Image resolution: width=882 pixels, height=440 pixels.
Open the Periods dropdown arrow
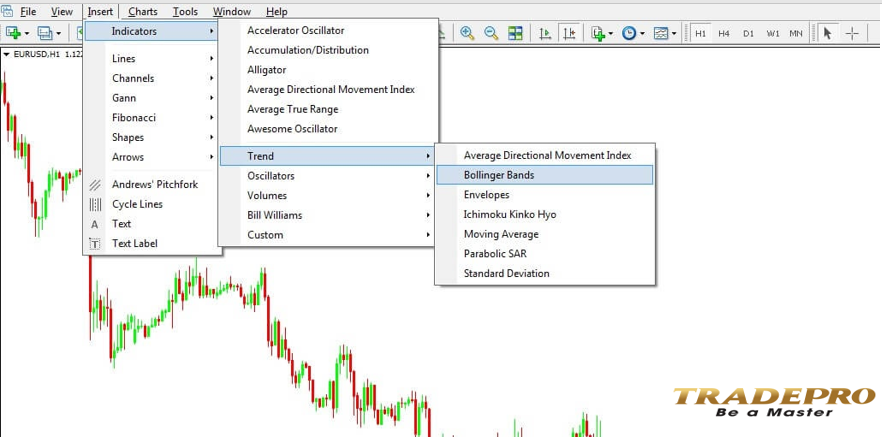(x=642, y=34)
